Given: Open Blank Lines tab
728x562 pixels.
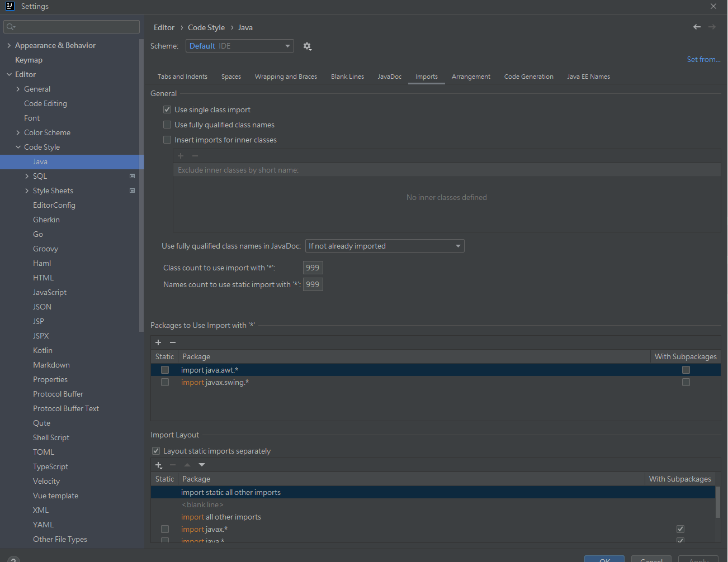Looking at the screenshot, I should 347,77.
